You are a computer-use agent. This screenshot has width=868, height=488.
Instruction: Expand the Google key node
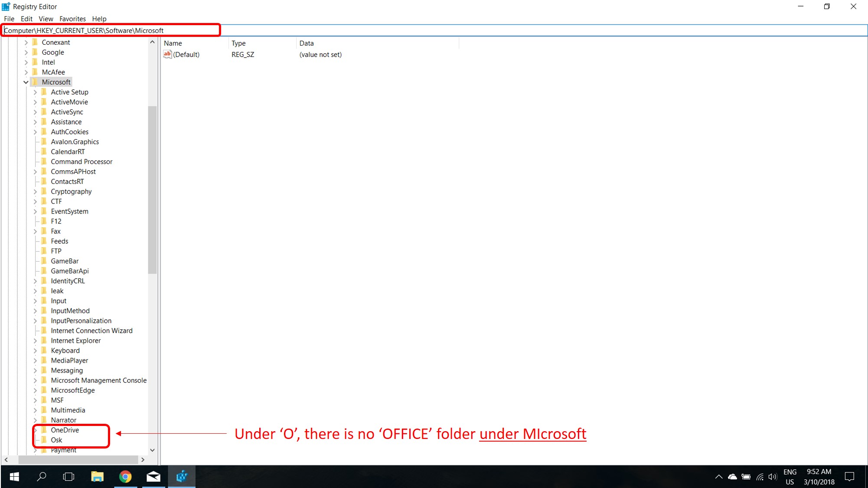tap(26, 52)
